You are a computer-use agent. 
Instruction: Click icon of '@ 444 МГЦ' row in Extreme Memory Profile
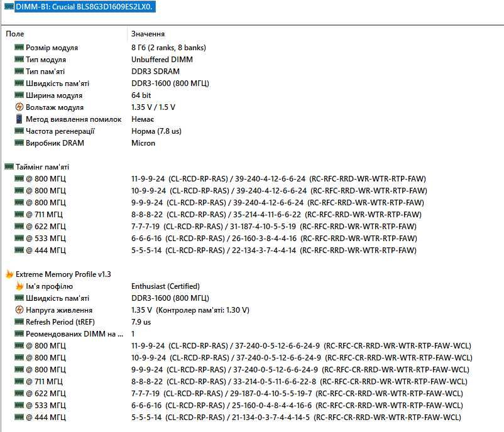pos(19,417)
